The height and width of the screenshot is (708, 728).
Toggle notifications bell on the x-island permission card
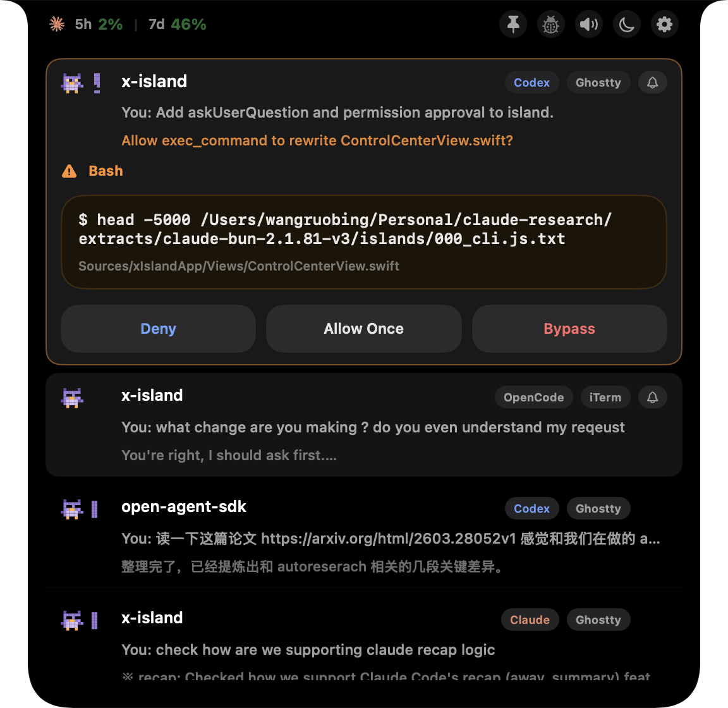coord(652,82)
